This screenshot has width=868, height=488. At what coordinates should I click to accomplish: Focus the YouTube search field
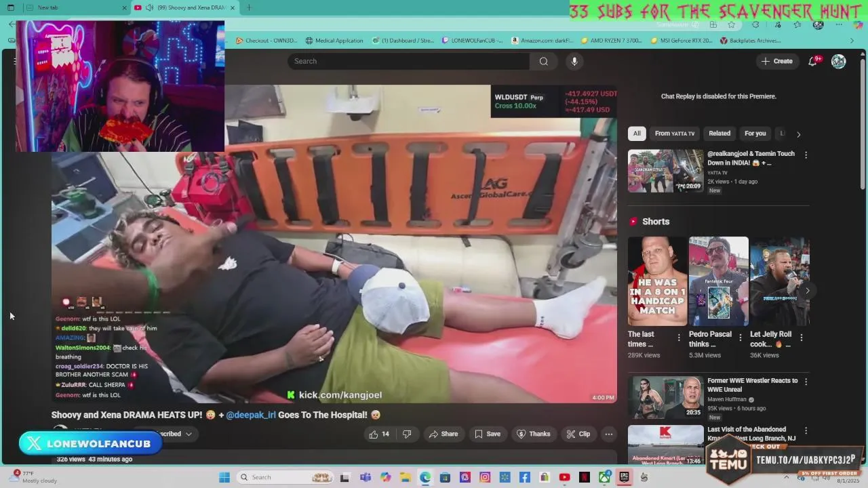408,61
